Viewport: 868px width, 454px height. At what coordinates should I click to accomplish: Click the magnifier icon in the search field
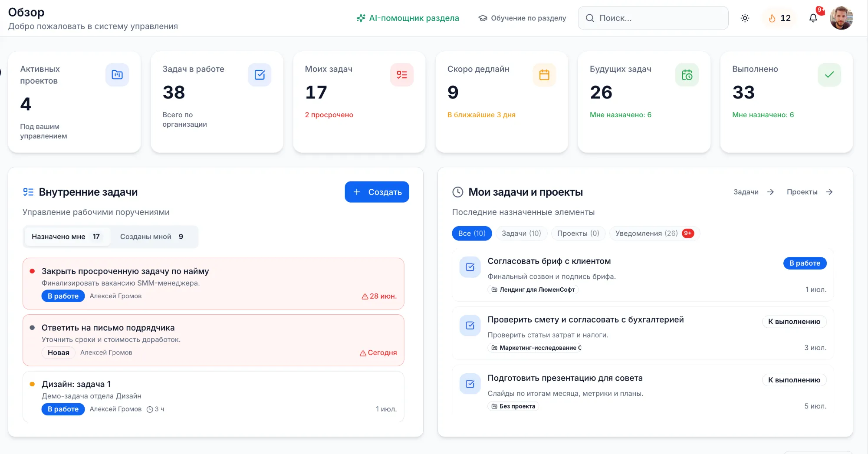coord(590,18)
